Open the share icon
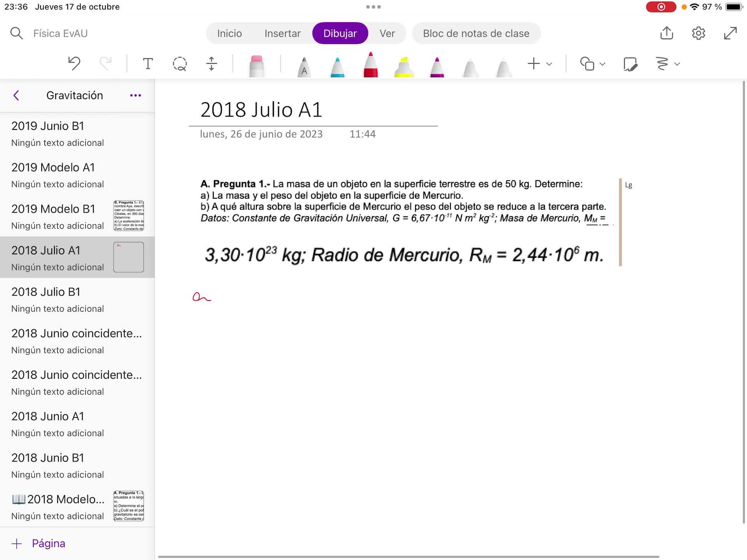The height and width of the screenshot is (560, 747). 666,33
